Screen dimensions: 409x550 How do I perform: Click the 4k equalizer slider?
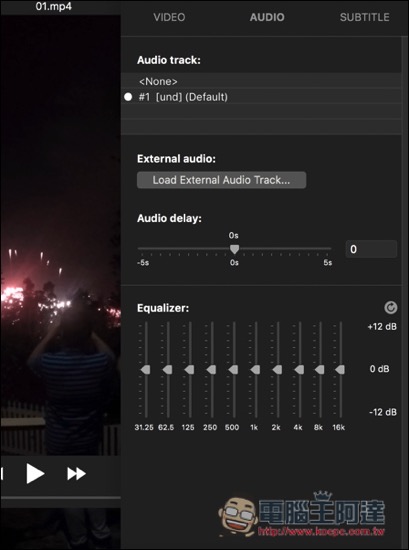click(x=299, y=369)
